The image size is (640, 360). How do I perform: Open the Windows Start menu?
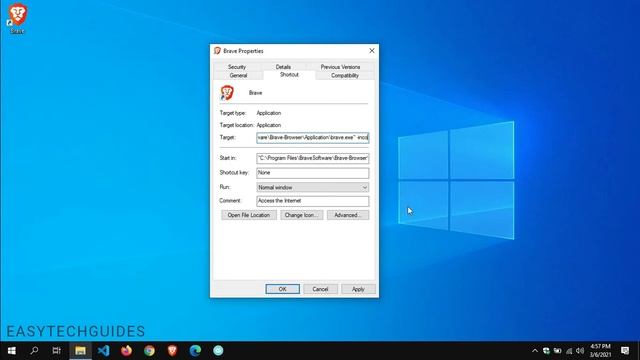pyautogui.click(x=11, y=351)
